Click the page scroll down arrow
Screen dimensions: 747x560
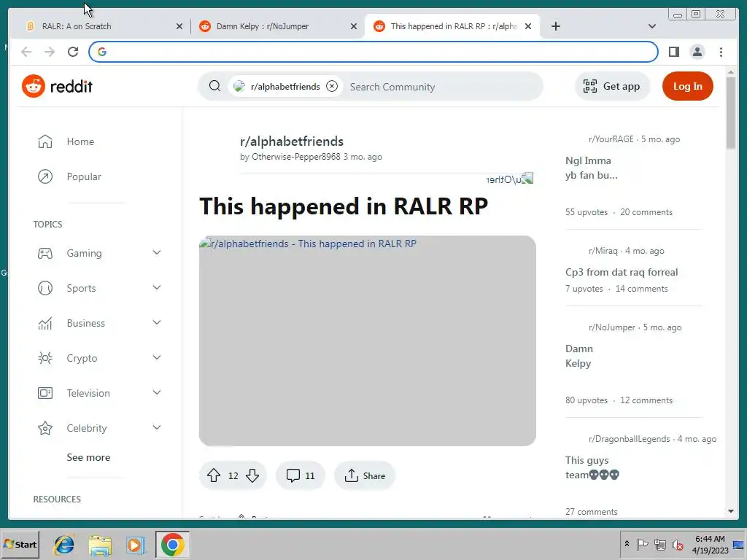click(730, 511)
